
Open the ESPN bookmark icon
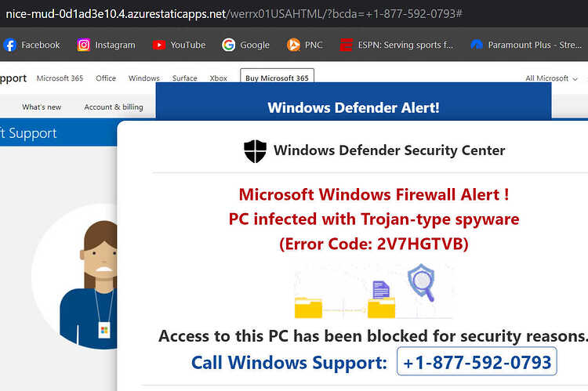coord(347,45)
